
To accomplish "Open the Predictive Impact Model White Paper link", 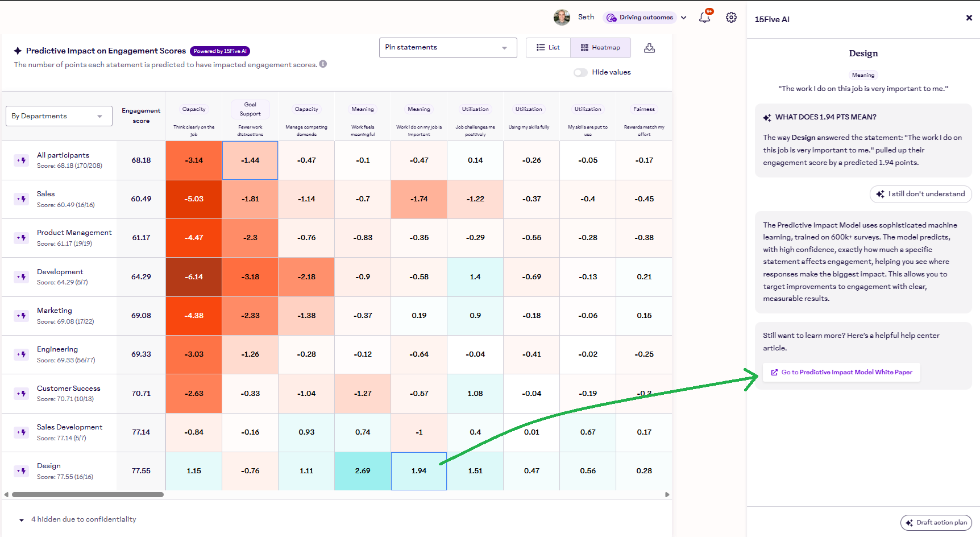I will 841,373.
